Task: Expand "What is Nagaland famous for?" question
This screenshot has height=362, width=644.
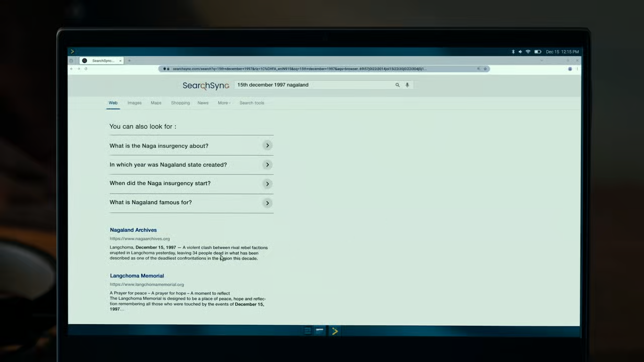Action: point(267,203)
